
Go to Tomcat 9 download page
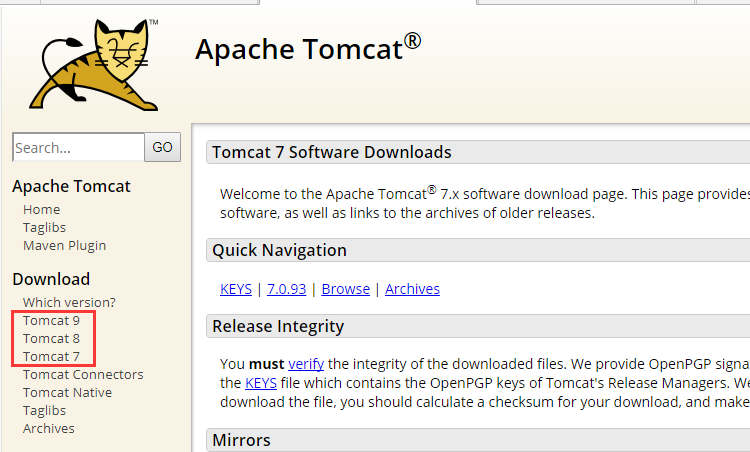tap(51, 320)
